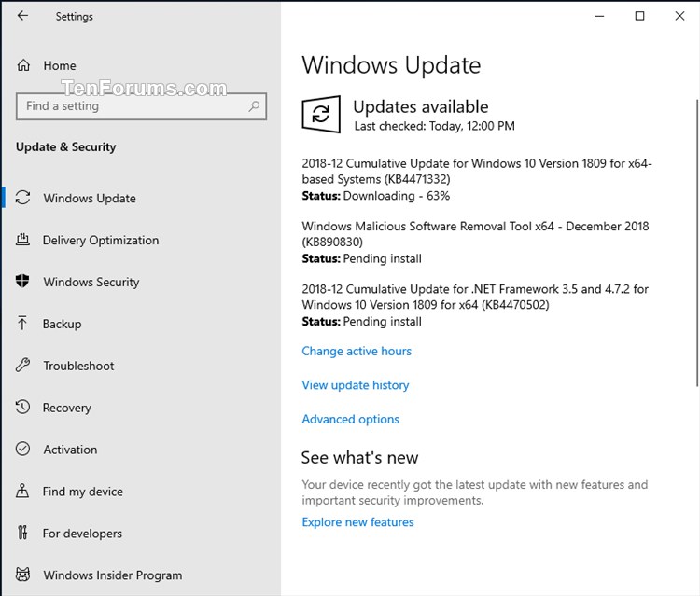Select Backup from the sidebar
The height and width of the screenshot is (596, 700).
(x=62, y=324)
